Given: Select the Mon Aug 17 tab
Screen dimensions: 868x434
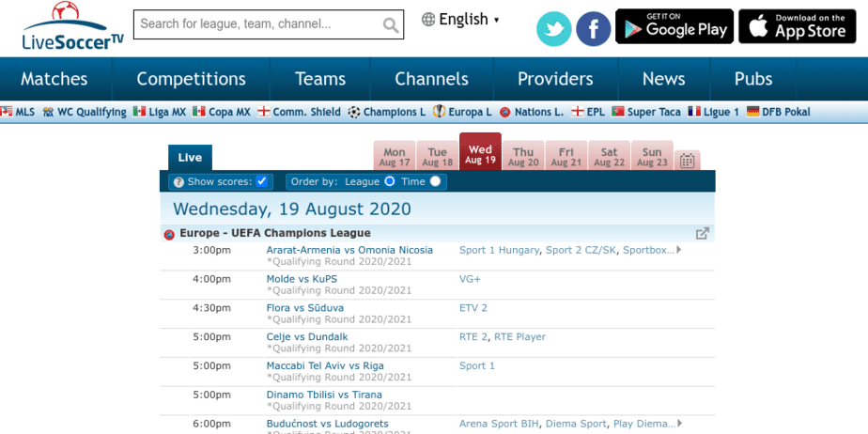Looking at the screenshot, I should (x=395, y=156).
